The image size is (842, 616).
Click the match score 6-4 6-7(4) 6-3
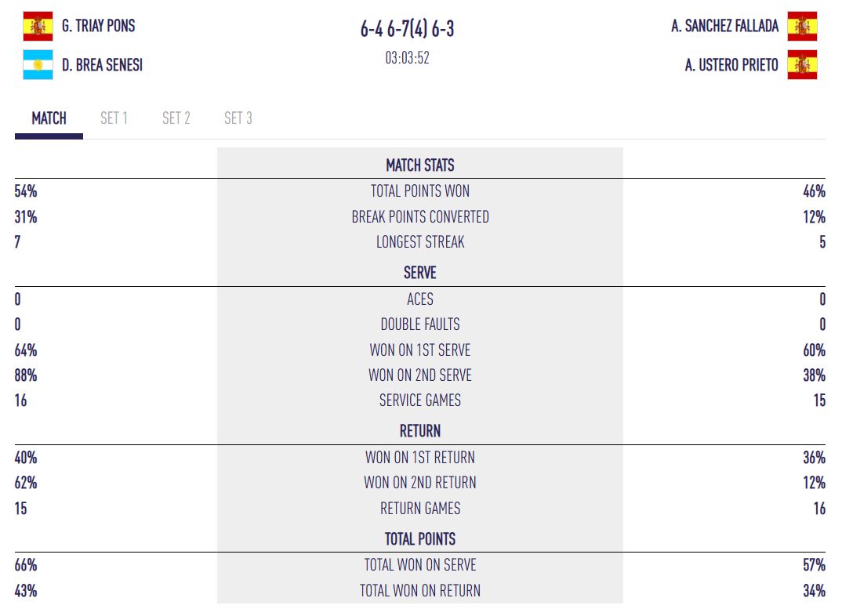coord(407,30)
